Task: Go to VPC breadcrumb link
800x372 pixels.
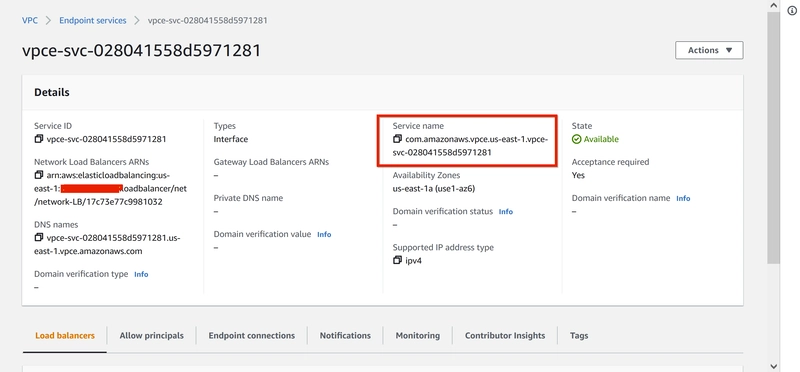Action: point(30,20)
